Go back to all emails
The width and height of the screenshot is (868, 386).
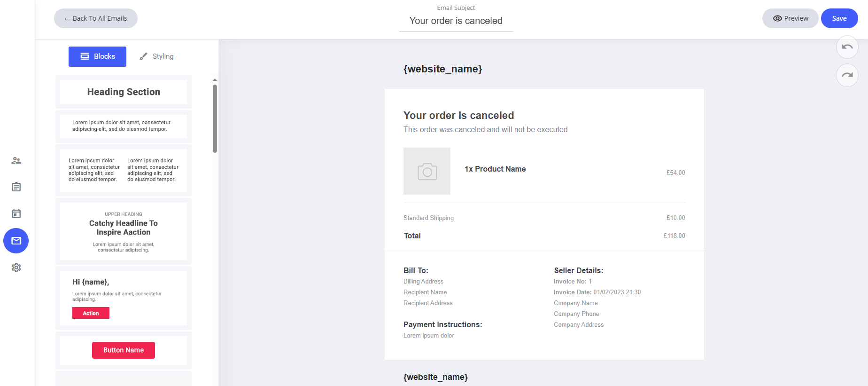pos(96,18)
